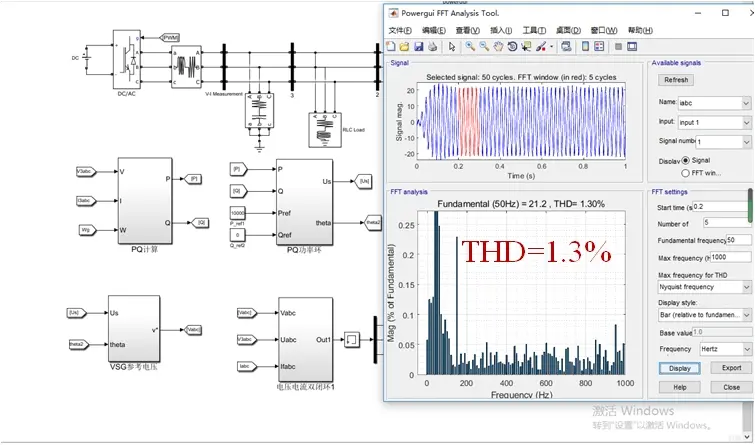The height and width of the screenshot is (445, 755).
Task: Select the FFT window display radio button
Action: click(x=685, y=173)
